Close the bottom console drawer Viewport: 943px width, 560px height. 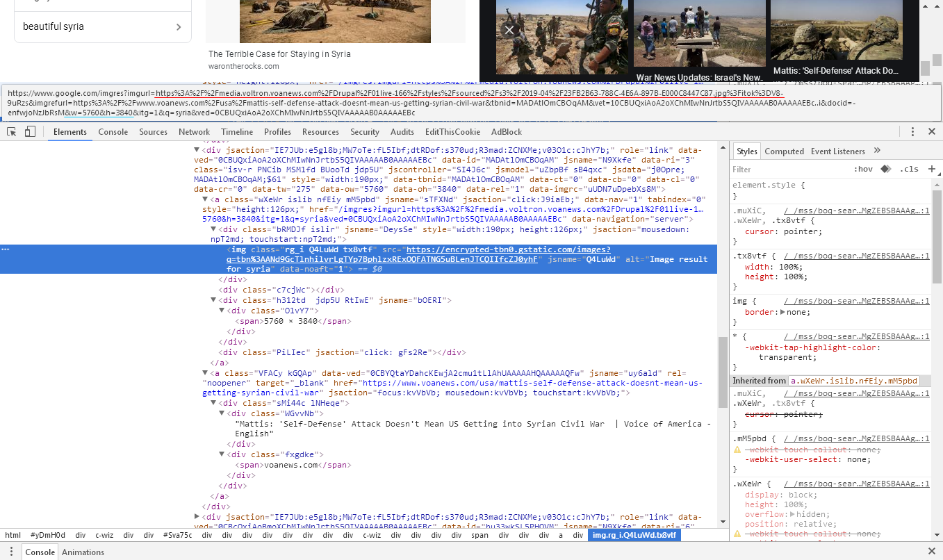point(932,552)
